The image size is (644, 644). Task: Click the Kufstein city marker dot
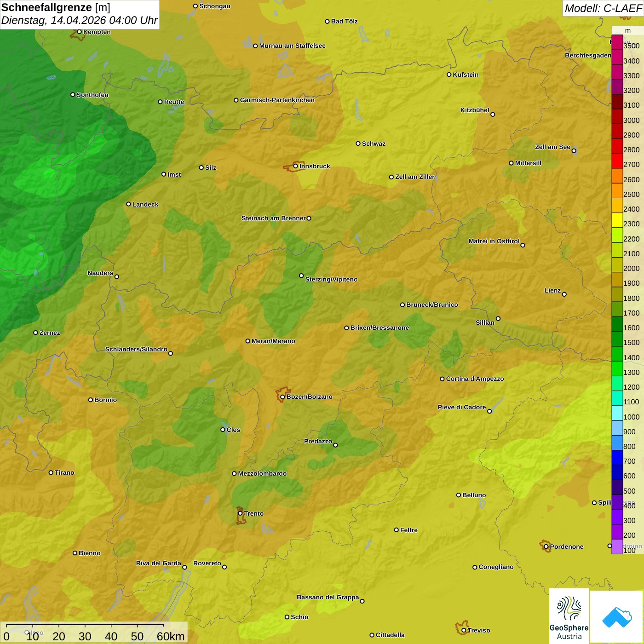click(449, 75)
